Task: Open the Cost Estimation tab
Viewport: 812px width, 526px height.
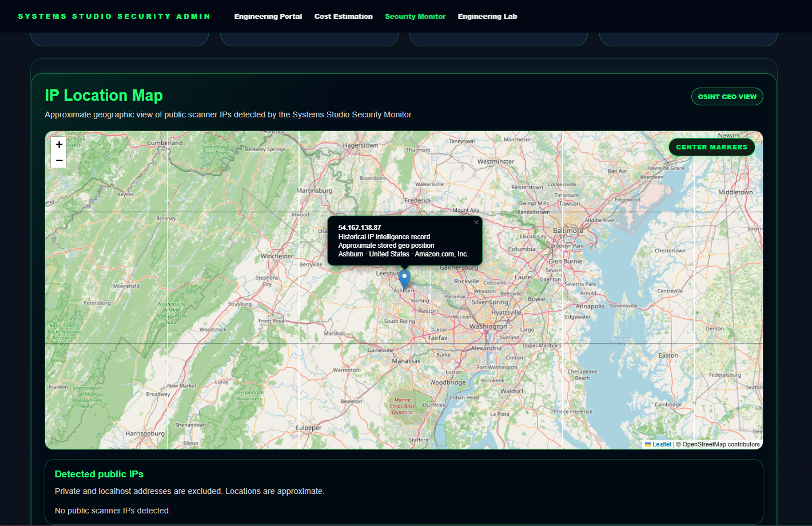Action: click(344, 17)
